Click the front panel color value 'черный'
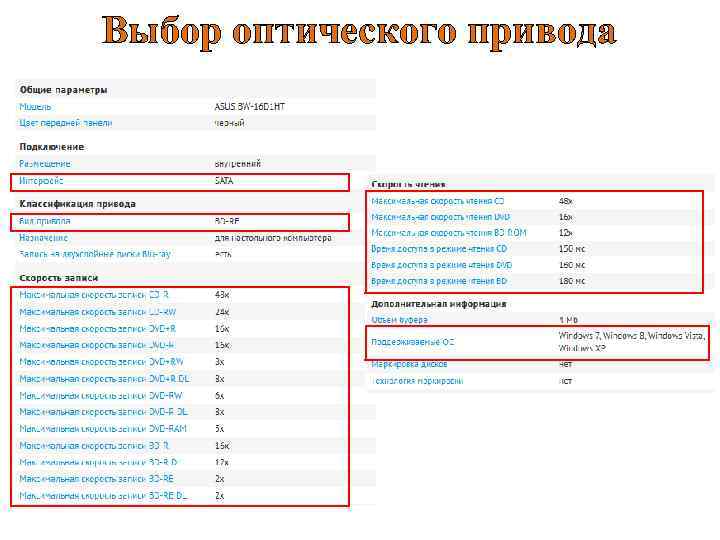This screenshot has height=540, width=720. pyautogui.click(x=230, y=123)
